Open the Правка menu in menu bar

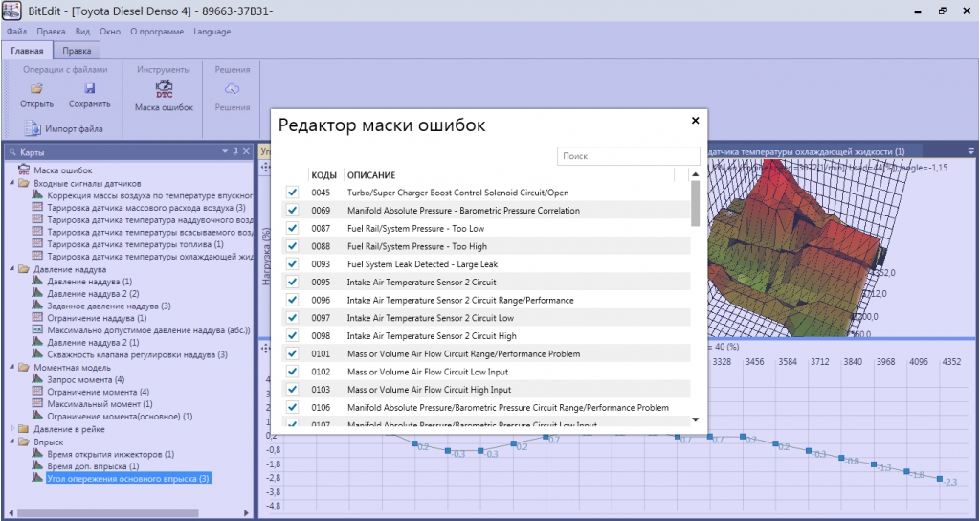51,32
